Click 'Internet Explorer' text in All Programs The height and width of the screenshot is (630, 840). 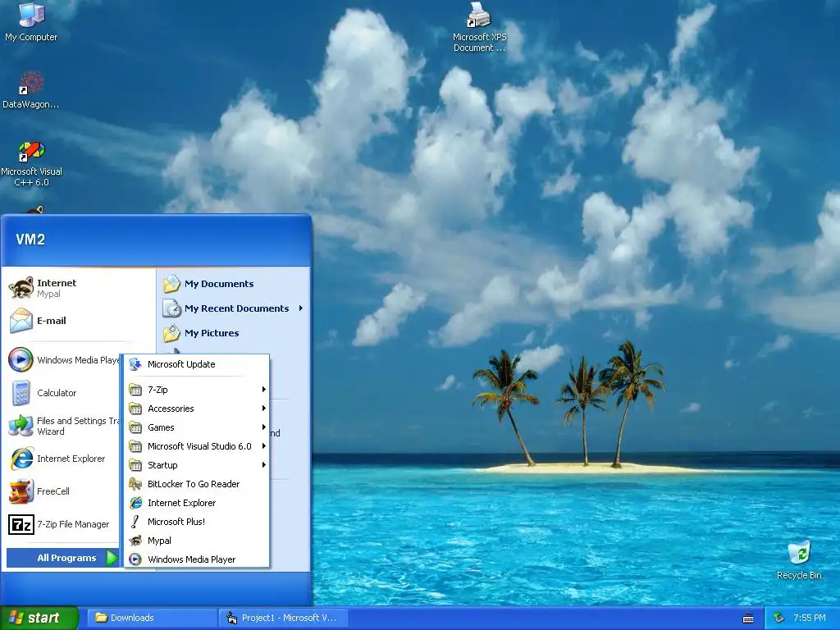tap(181, 503)
